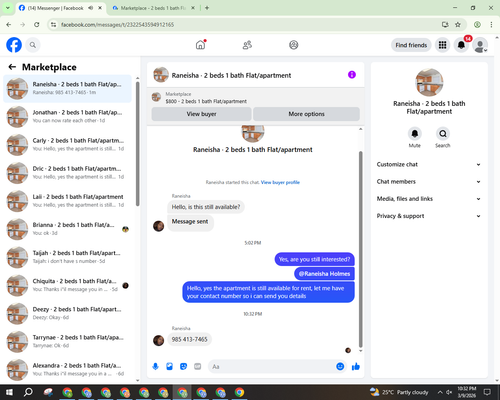Click the 'Hello, is this still available?' message
The image size is (500, 400).
pyautogui.click(x=206, y=207)
